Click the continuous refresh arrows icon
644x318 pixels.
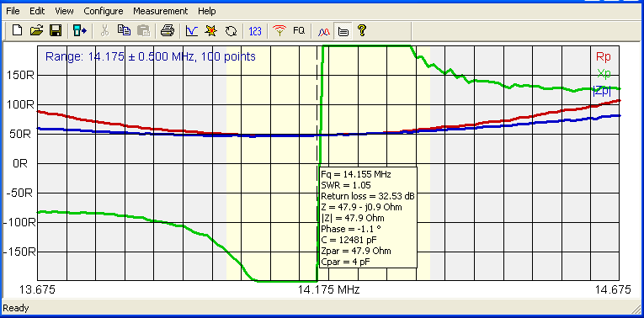(232, 30)
